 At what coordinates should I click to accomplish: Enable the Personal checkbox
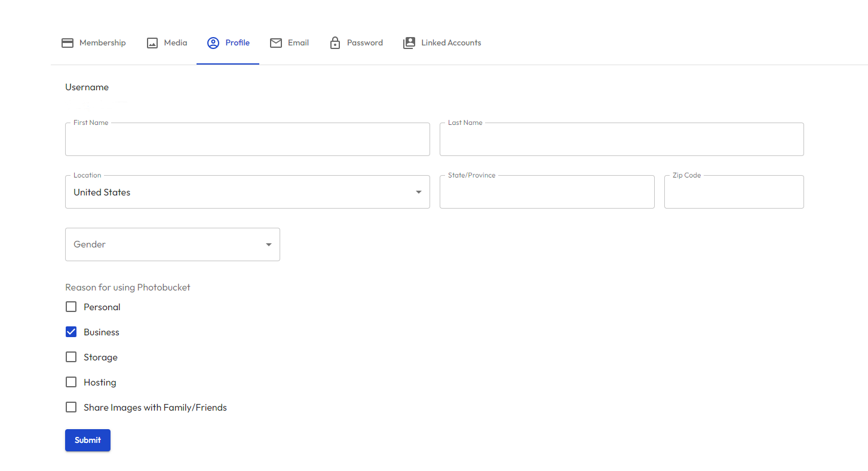pos(71,307)
